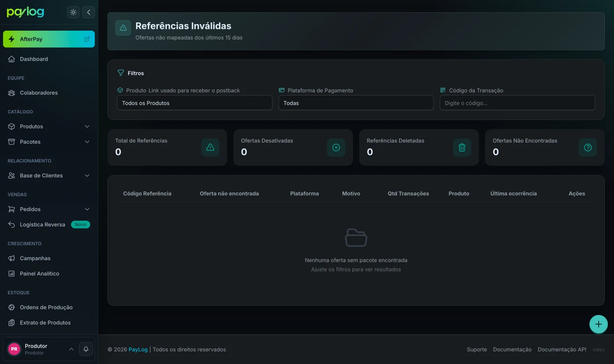Open the Plataforma de Pagamento dropdown
The width and height of the screenshot is (614, 364).
[356, 103]
